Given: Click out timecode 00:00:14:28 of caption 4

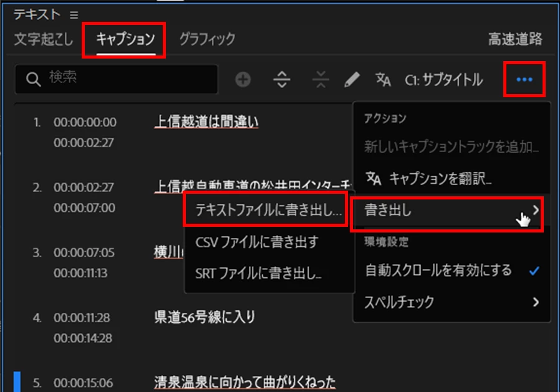Looking at the screenshot, I should pyautogui.click(x=83, y=338).
